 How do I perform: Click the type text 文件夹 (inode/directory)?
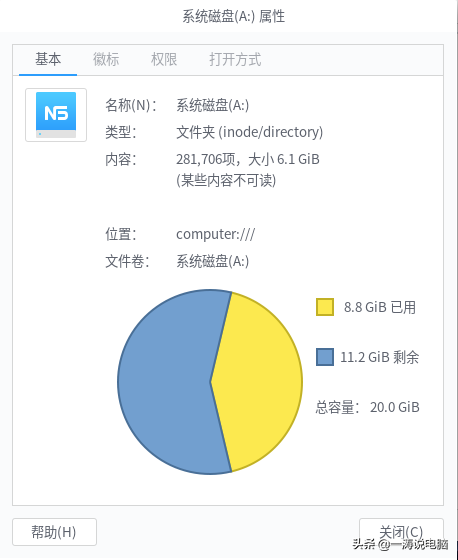coord(249,132)
